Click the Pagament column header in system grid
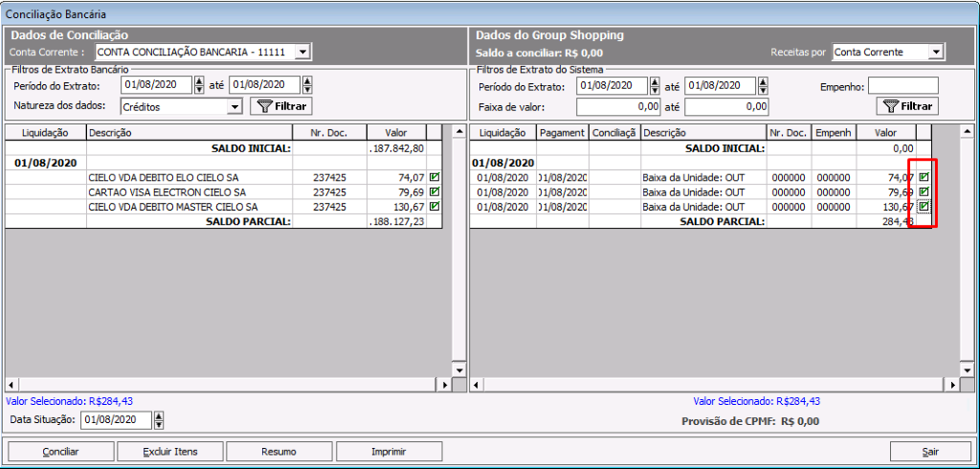The height and width of the screenshot is (469, 980). pyautogui.click(x=563, y=133)
